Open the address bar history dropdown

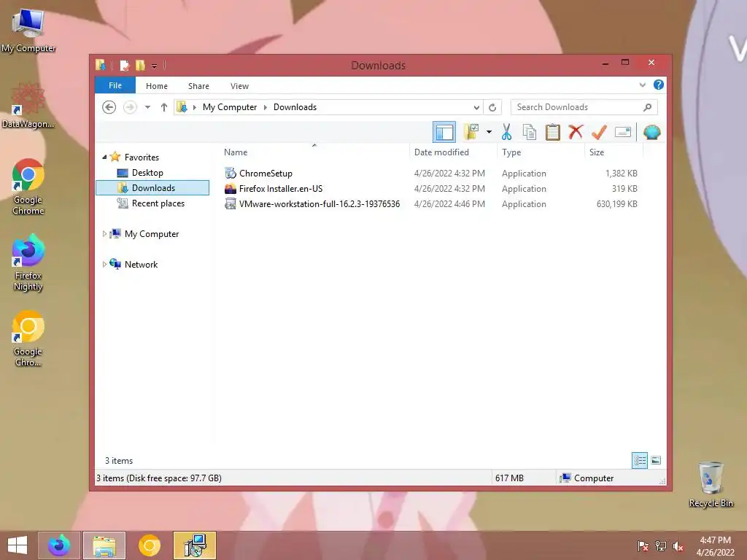pyautogui.click(x=476, y=107)
